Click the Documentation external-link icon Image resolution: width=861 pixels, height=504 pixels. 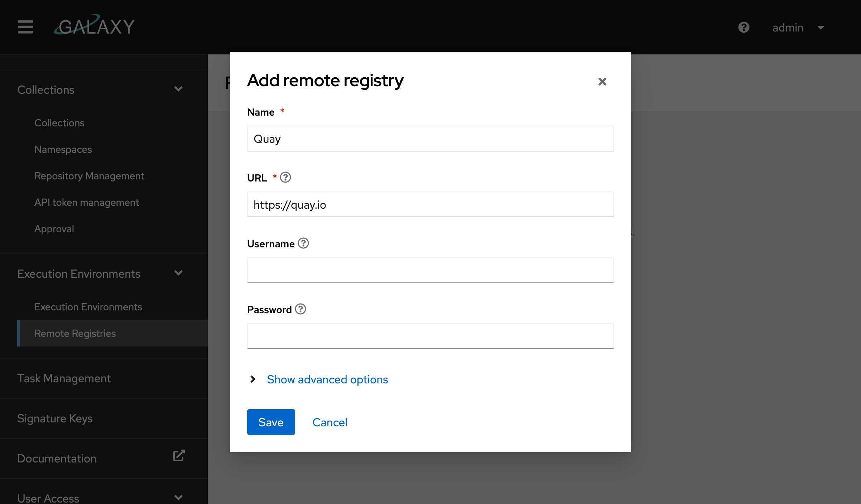click(x=179, y=456)
